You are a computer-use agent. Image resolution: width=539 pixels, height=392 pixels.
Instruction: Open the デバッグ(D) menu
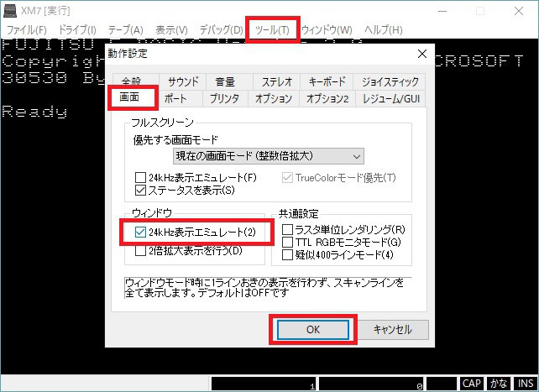point(222,30)
